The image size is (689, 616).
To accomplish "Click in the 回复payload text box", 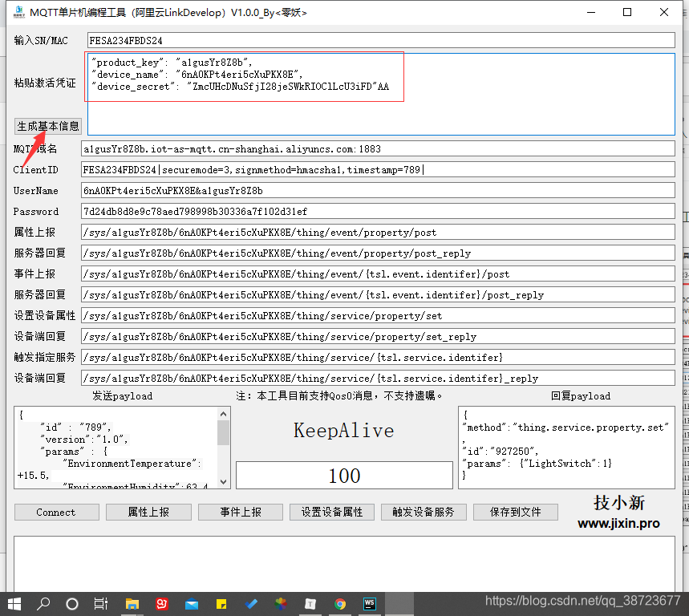I will [x=566, y=448].
